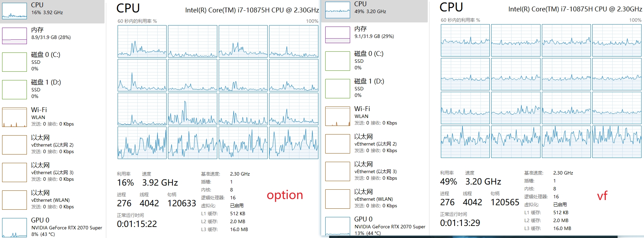
Task: Click Wi-Fi WLAN thumbnail graph in right window
Action: (x=338, y=116)
